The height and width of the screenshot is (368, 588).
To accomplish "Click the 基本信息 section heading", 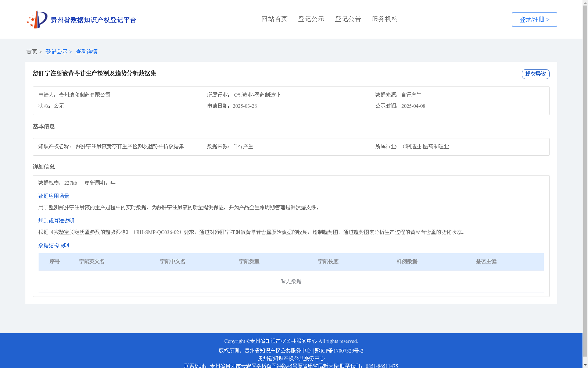I will 44,126.
